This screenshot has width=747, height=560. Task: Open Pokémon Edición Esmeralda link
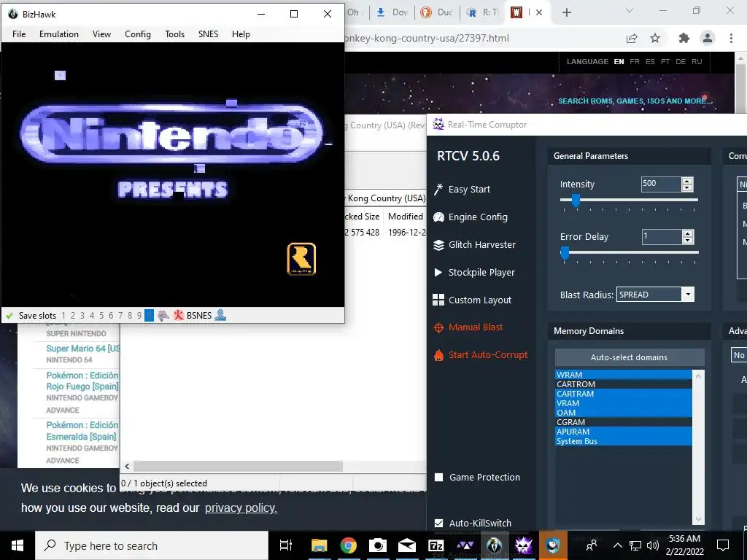pos(82,430)
